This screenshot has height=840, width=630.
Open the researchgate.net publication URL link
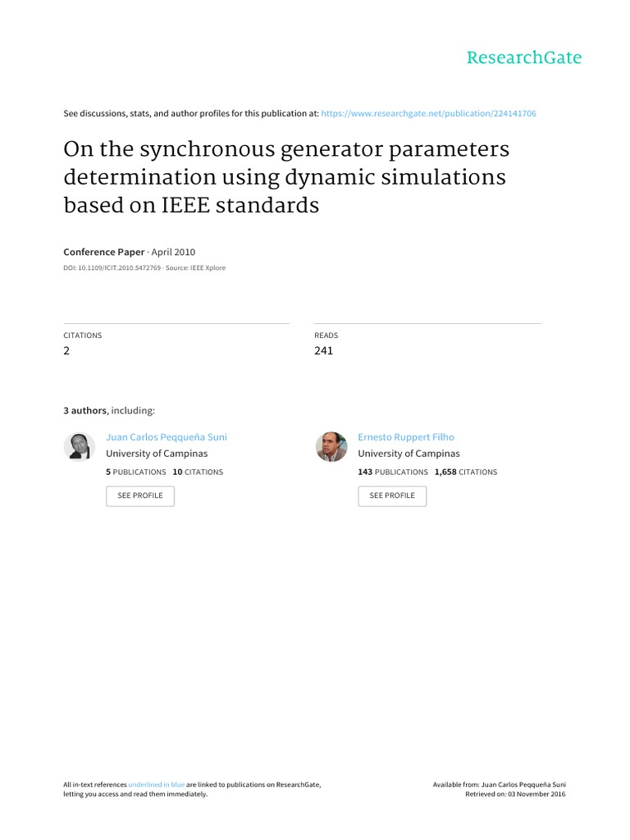[x=429, y=113]
